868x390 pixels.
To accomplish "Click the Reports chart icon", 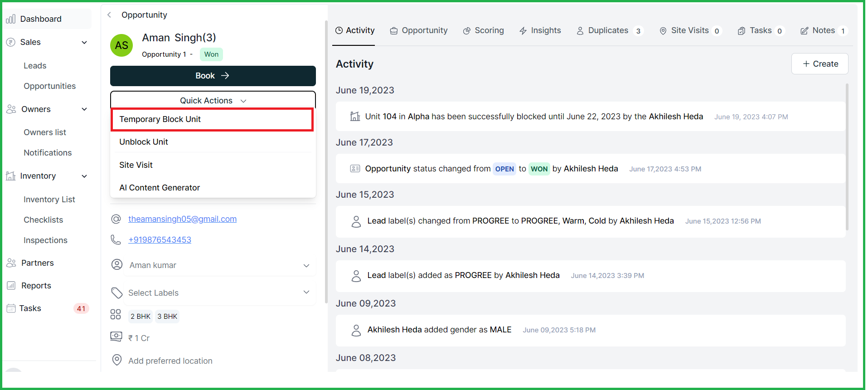I will coord(11,286).
